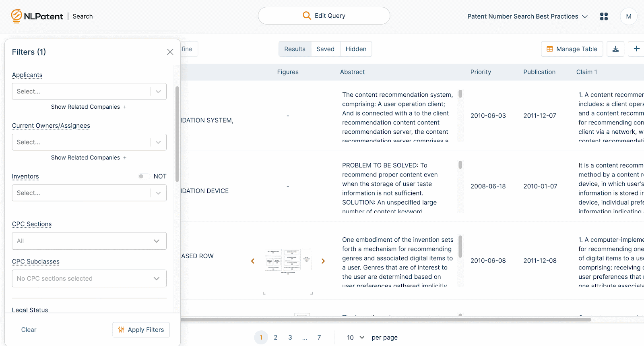Close the Filters panel with X

pyautogui.click(x=170, y=52)
